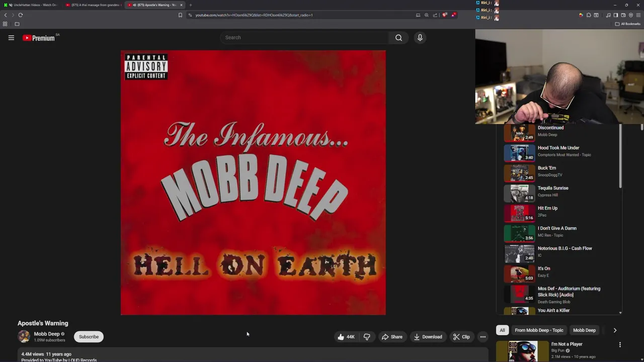Open Brave Shields lion icon

445,15
